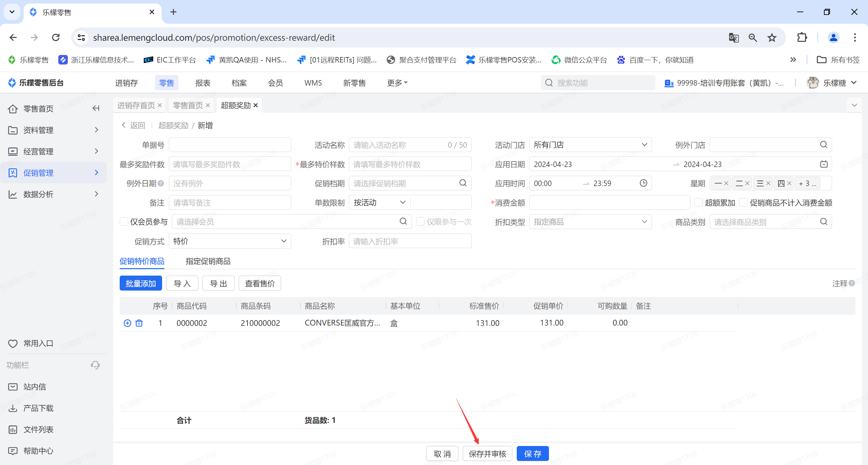The width and height of the screenshot is (868, 465).
Task: Tick 仅限参与一次 checkbox
Action: tap(420, 222)
